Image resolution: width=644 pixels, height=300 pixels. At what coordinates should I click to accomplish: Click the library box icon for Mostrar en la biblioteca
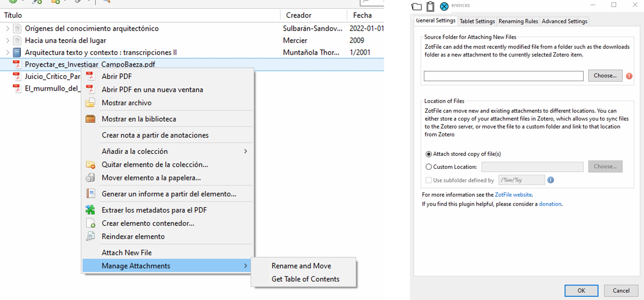pyautogui.click(x=90, y=119)
